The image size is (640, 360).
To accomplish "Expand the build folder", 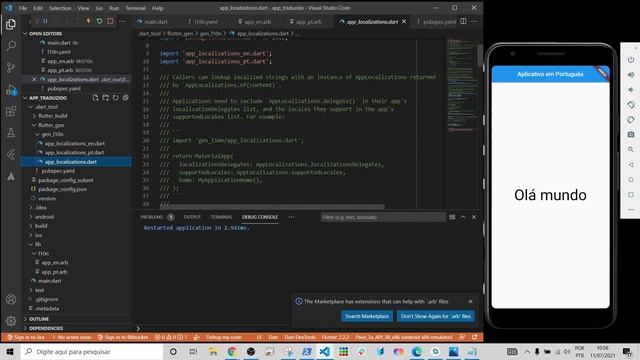I will 31,226.
